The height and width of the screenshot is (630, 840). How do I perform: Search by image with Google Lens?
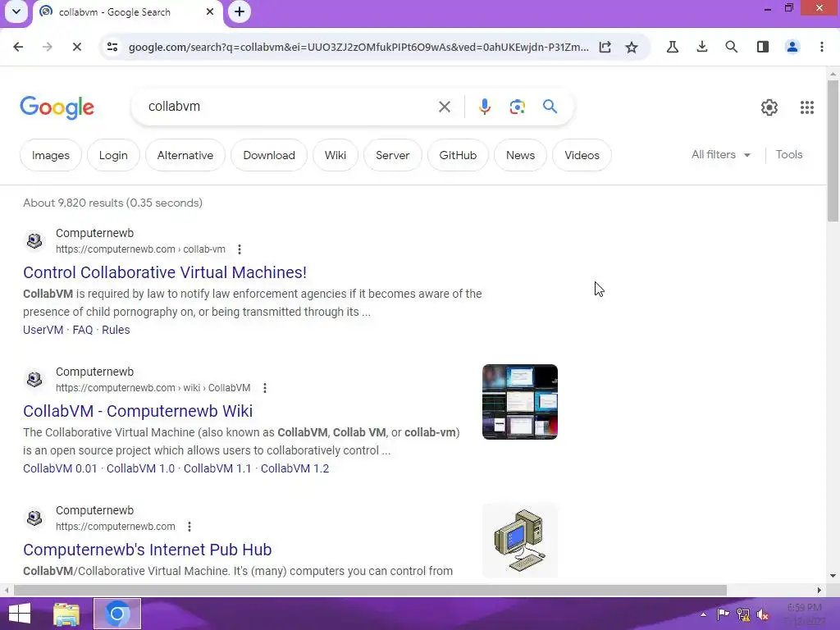[517, 107]
